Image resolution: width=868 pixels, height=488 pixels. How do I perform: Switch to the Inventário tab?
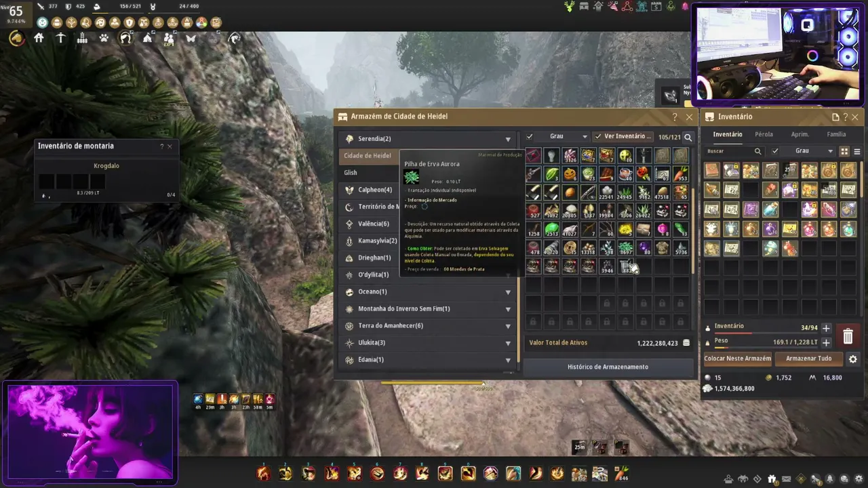(728, 135)
